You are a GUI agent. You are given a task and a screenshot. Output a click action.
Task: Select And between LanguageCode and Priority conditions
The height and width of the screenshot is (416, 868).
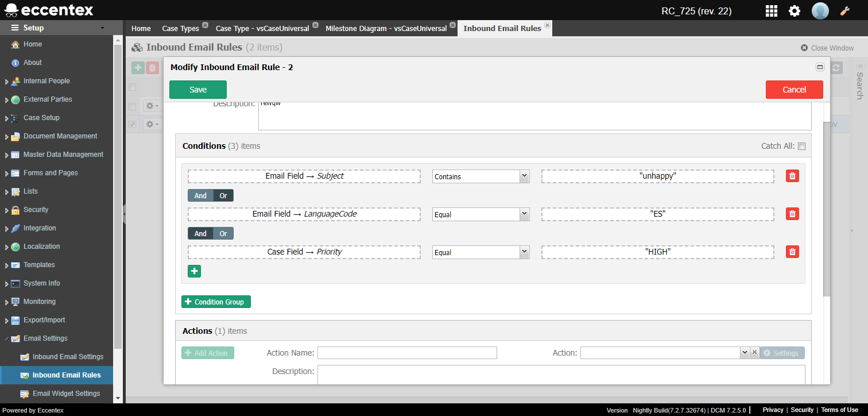click(x=200, y=233)
